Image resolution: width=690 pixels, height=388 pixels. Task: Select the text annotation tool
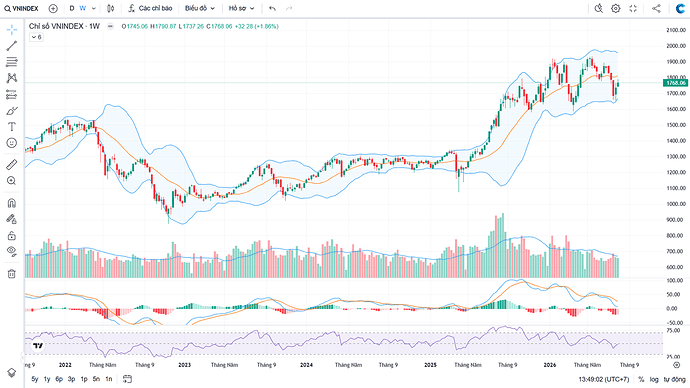point(11,127)
